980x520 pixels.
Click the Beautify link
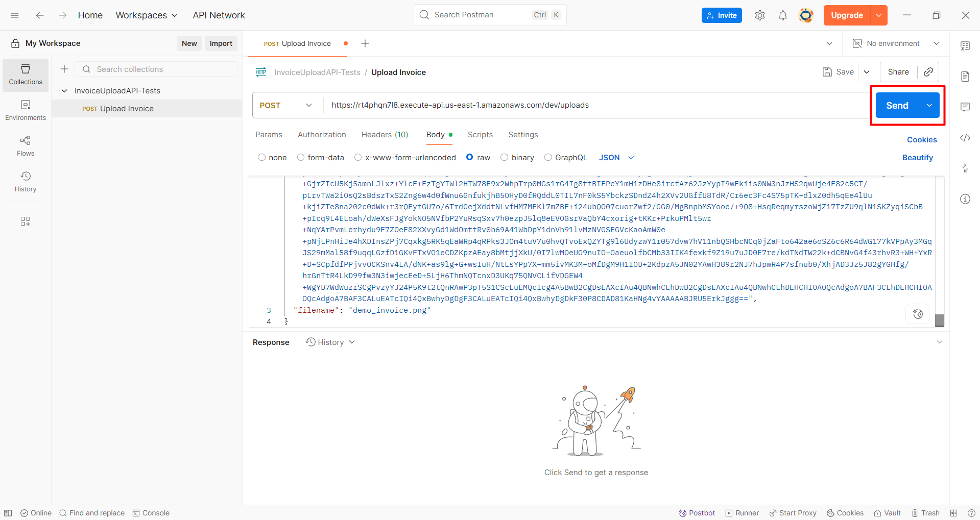click(917, 157)
